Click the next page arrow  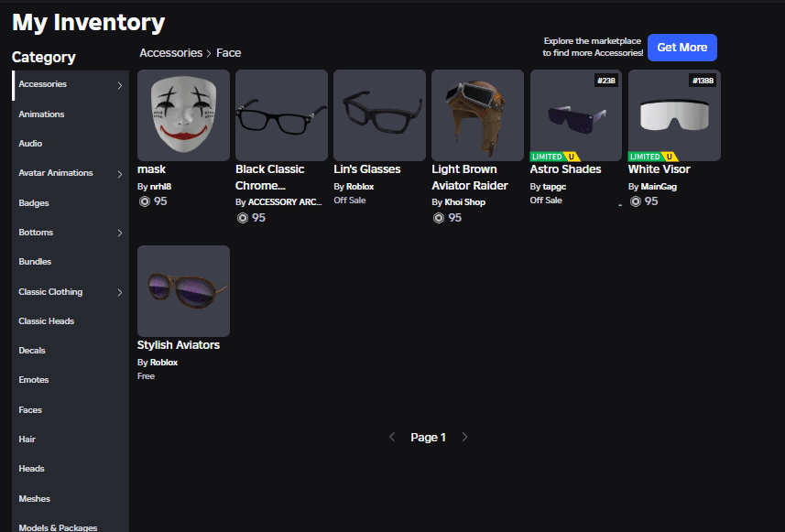click(464, 437)
